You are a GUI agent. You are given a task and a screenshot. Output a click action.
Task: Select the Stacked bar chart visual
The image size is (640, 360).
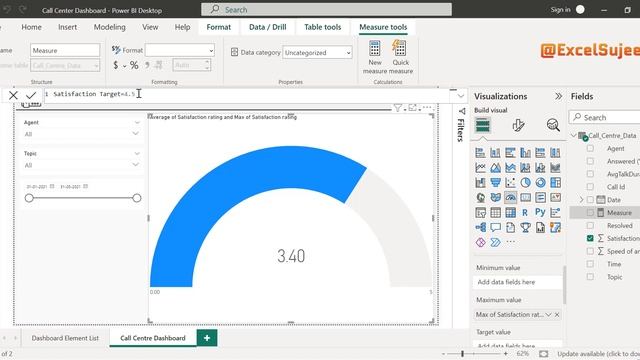pyautogui.click(x=480, y=153)
